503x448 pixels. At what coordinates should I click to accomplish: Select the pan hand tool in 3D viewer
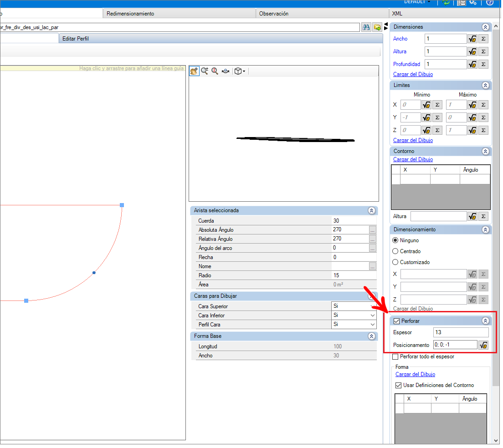[195, 71]
